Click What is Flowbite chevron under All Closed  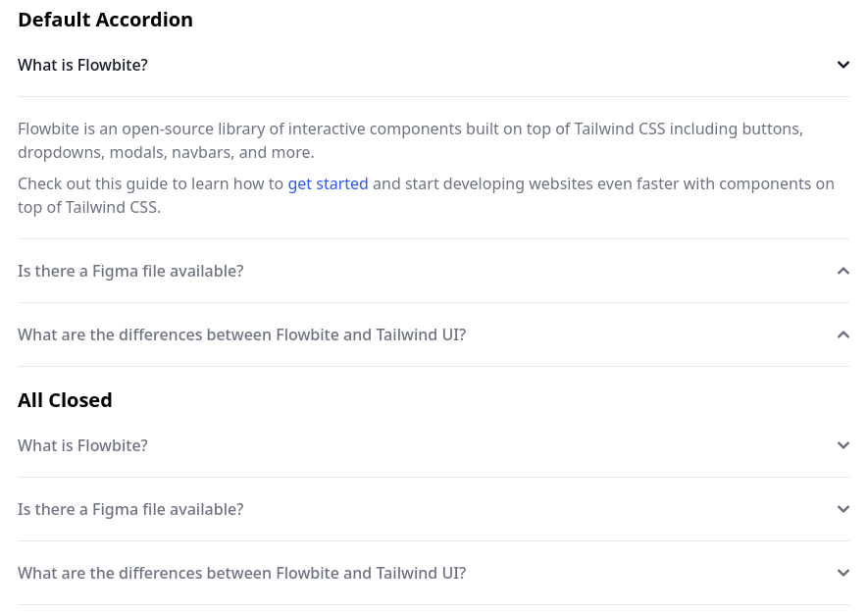(842, 445)
